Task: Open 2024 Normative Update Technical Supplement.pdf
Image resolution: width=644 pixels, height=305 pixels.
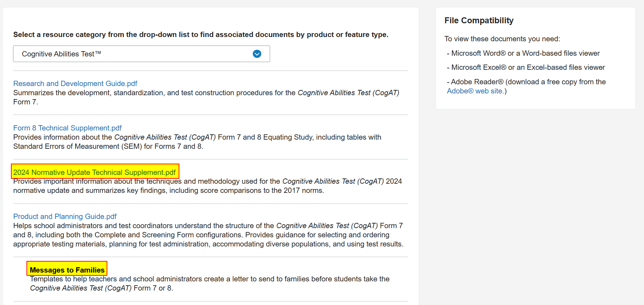Action: [95, 172]
